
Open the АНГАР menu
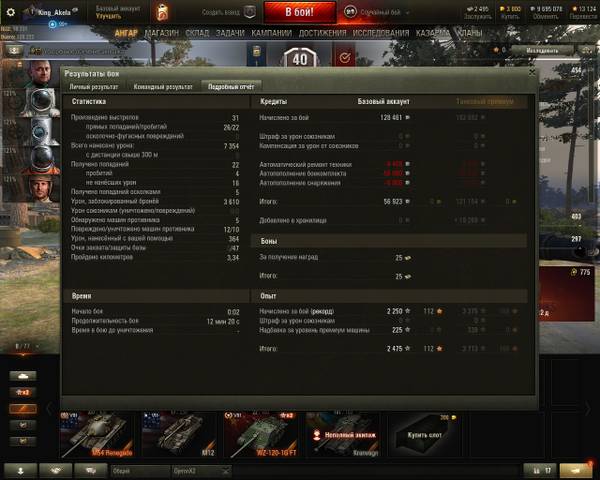(x=126, y=33)
